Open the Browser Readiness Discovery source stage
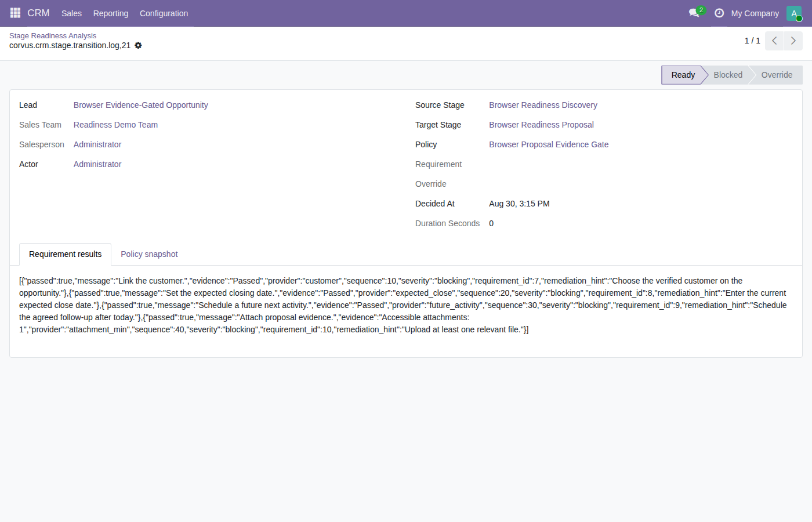The width and height of the screenshot is (812, 522). tap(543, 105)
